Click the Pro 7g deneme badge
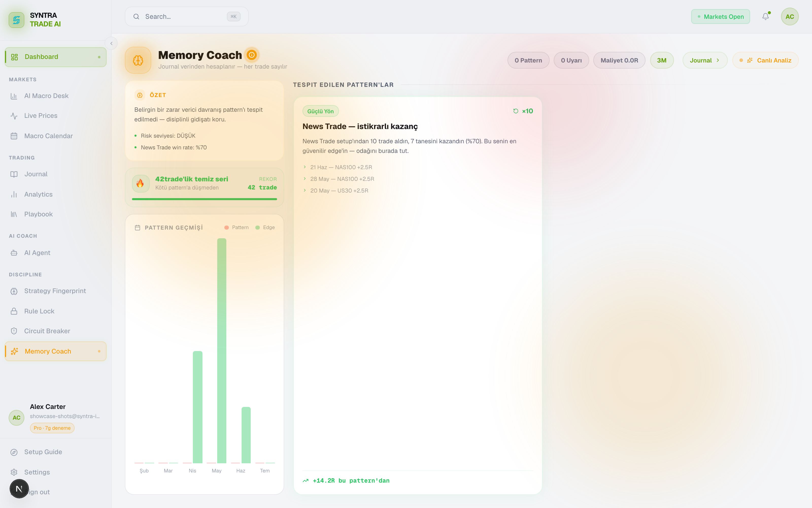The width and height of the screenshot is (812, 508). (52, 428)
